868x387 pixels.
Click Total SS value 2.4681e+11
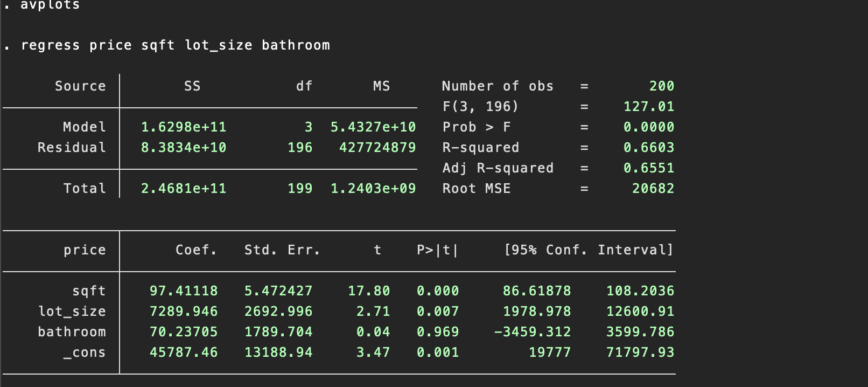pos(184,189)
